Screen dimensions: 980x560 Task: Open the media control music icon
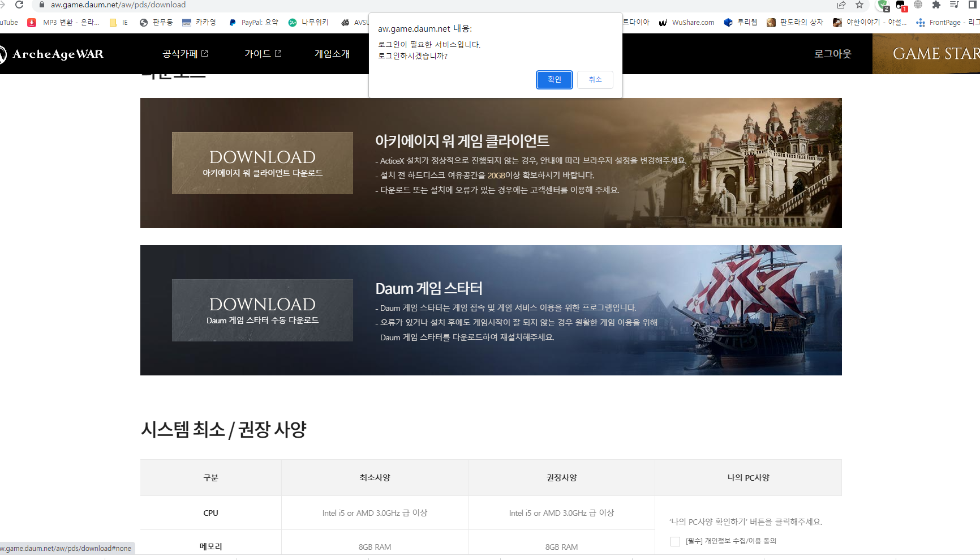click(x=954, y=5)
